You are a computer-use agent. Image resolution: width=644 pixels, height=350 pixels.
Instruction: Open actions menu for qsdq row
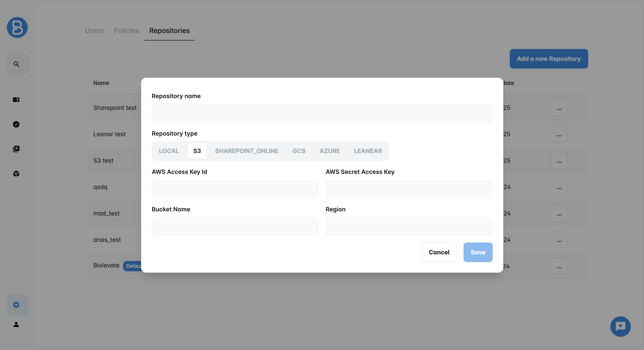click(559, 187)
